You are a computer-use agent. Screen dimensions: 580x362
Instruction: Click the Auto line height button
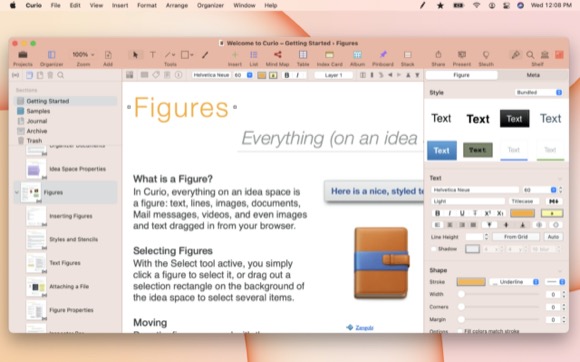click(553, 237)
